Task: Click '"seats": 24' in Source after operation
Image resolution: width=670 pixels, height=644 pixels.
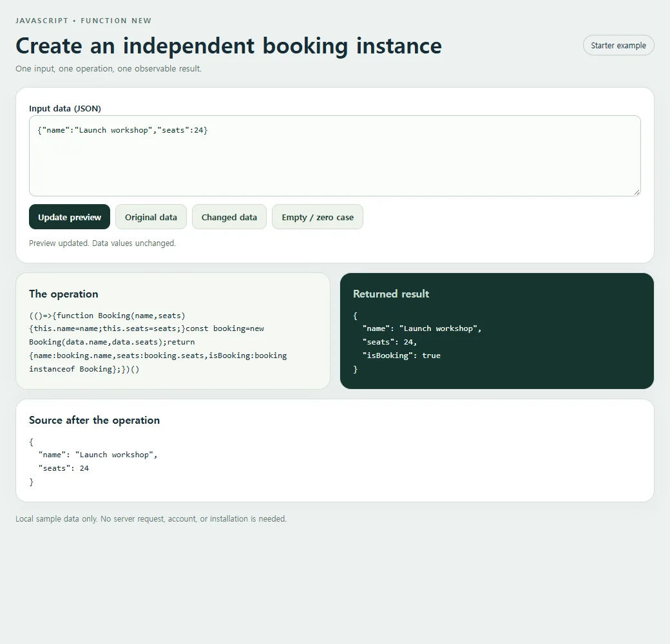Action: (64, 468)
